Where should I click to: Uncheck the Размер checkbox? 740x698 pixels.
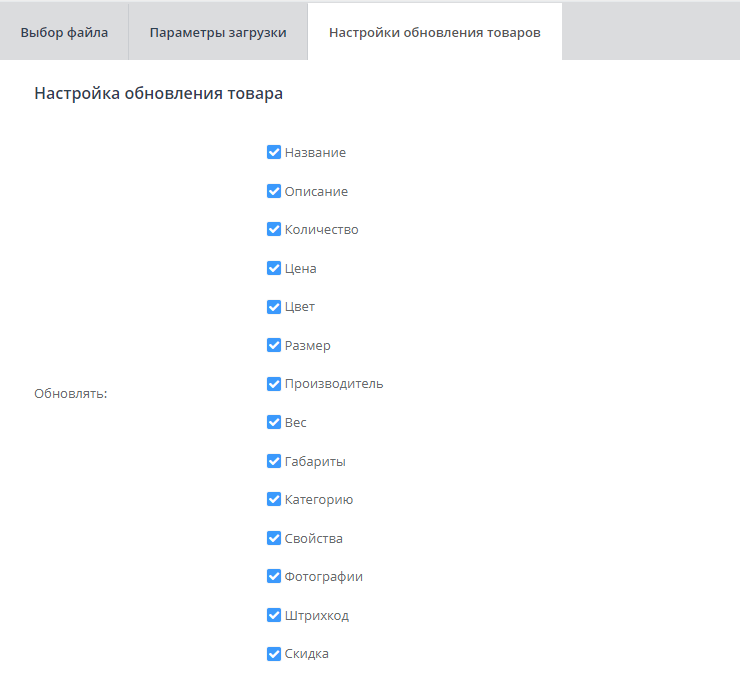pyautogui.click(x=274, y=345)
